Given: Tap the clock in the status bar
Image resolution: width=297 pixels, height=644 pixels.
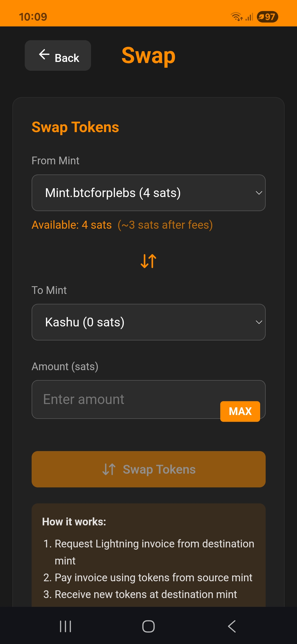Looking at the screenshot, I should [x=33, y=17].
